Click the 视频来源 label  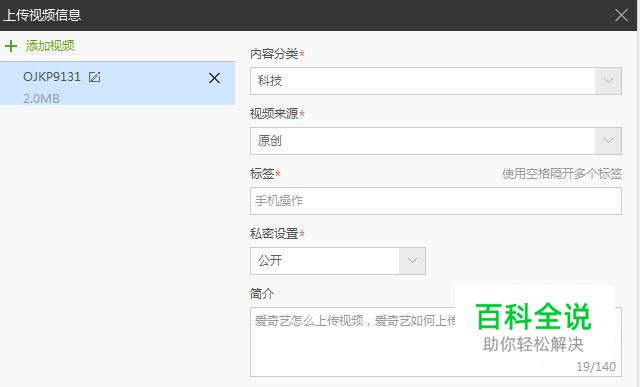click(x=274, y=114)
